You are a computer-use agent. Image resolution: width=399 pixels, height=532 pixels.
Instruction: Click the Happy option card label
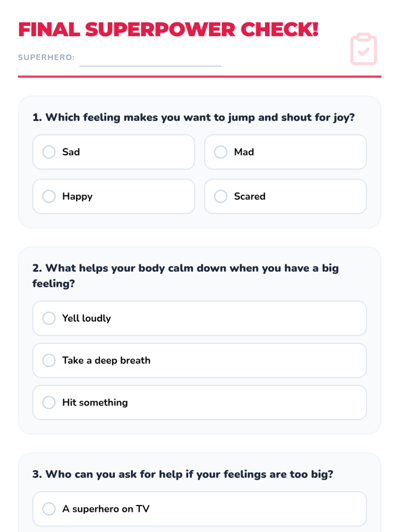[77, 197]
